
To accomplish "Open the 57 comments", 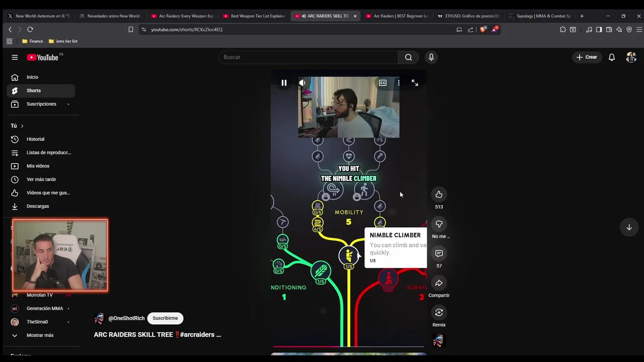I will tap(439, 253).
